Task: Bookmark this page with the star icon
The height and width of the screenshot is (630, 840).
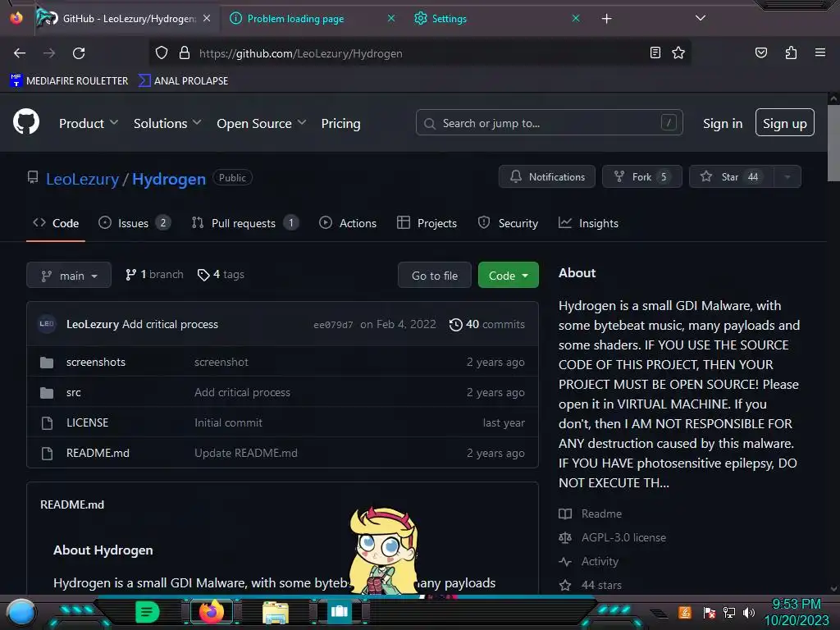Action: tap(678, 52)
